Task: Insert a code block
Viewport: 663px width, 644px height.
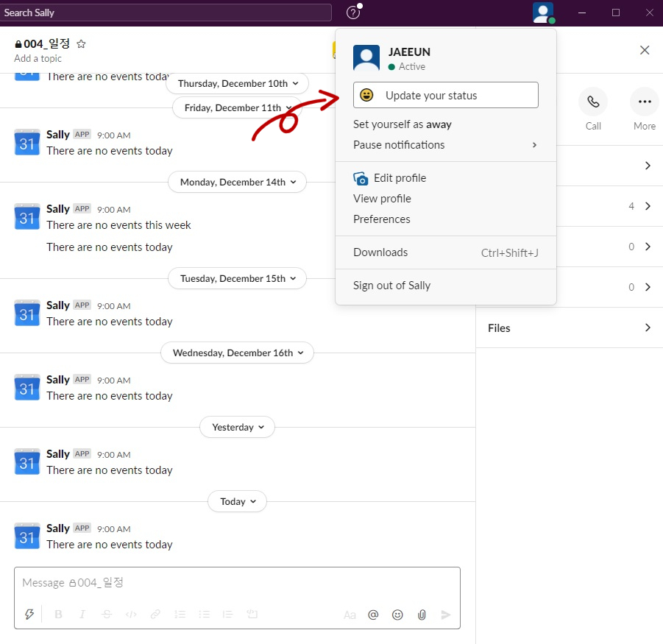Action: coord(252,615)
